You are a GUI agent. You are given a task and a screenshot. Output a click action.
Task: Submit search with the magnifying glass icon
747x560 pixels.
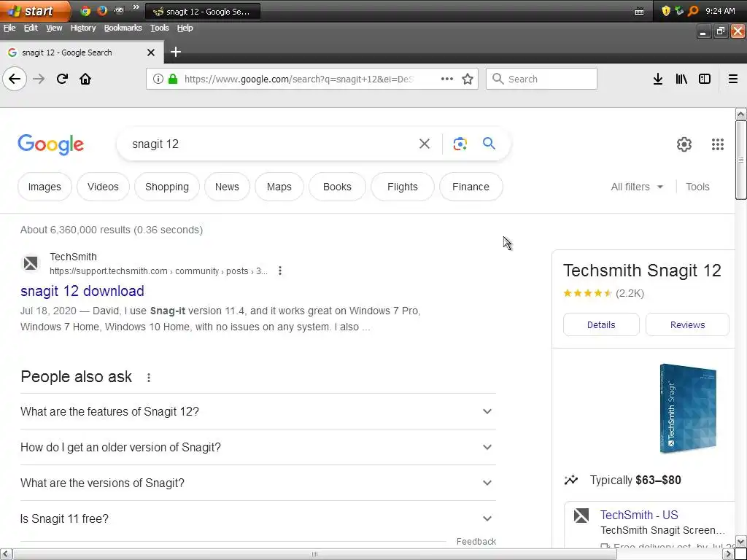click(489, 144)
